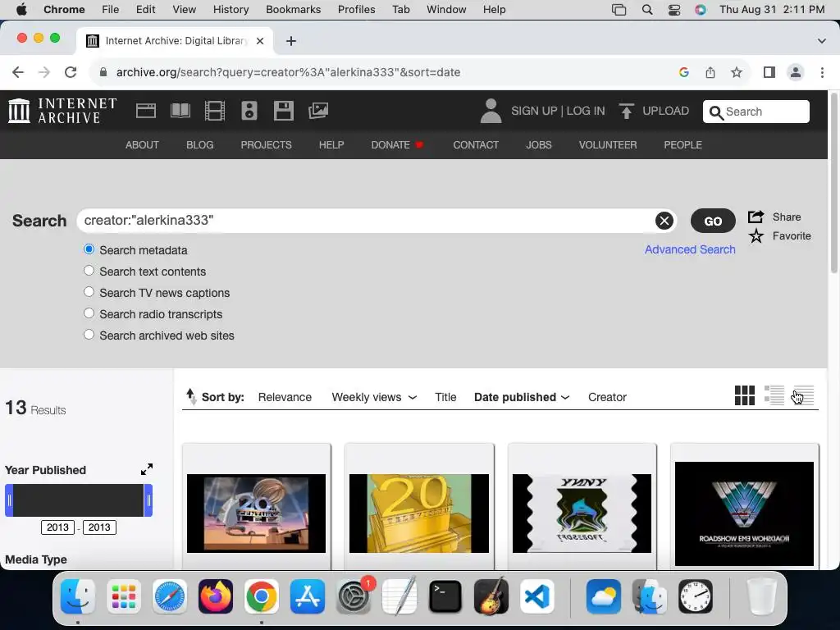Viewport: 840px width, 630px height.
Task: Open the Video film strip icon
Action: click(x=215, y=111)
